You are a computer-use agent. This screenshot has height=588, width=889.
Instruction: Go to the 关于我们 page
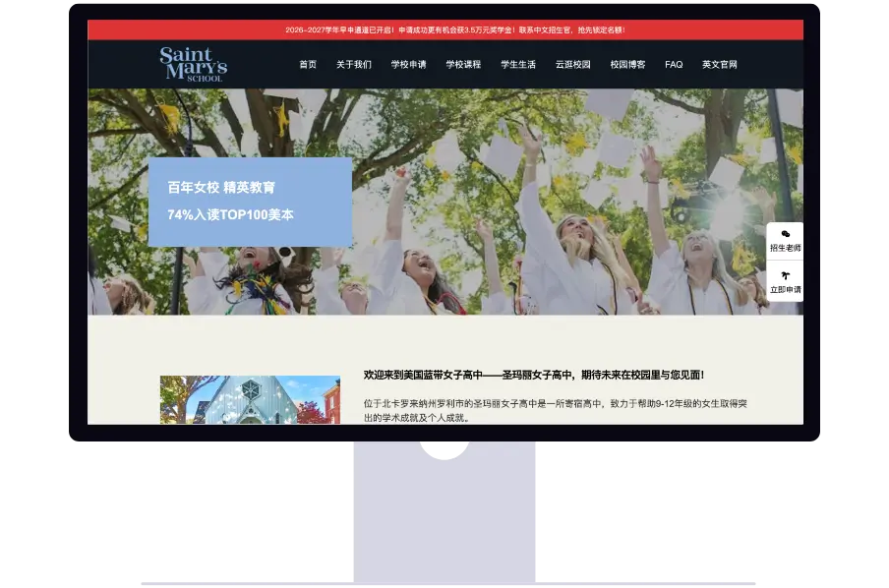[354, 65]
